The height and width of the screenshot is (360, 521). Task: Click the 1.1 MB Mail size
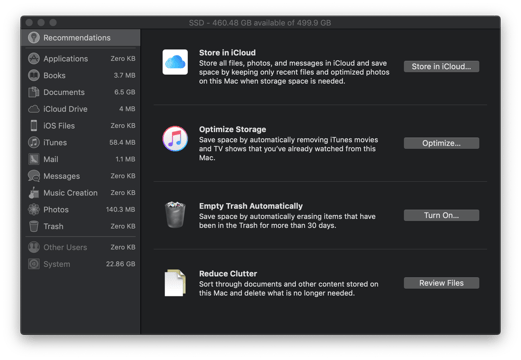click(x=125, y=159)
